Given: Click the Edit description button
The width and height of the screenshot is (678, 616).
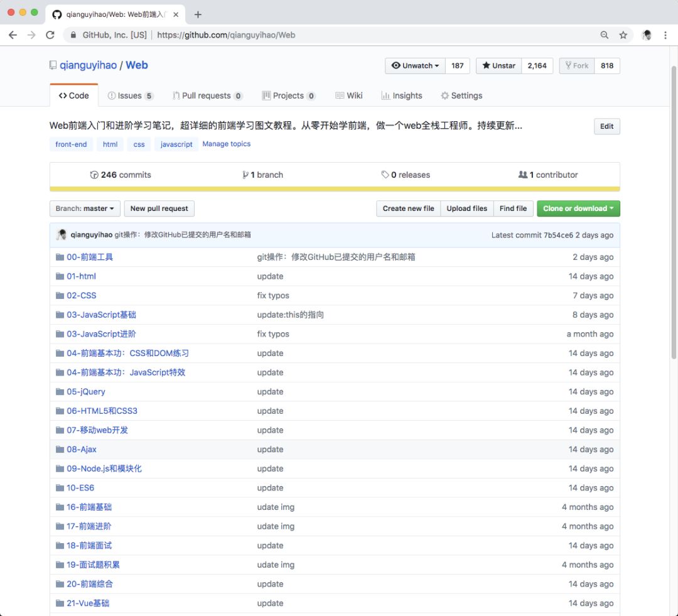Looking at the screenshot, I should point(606,126).
